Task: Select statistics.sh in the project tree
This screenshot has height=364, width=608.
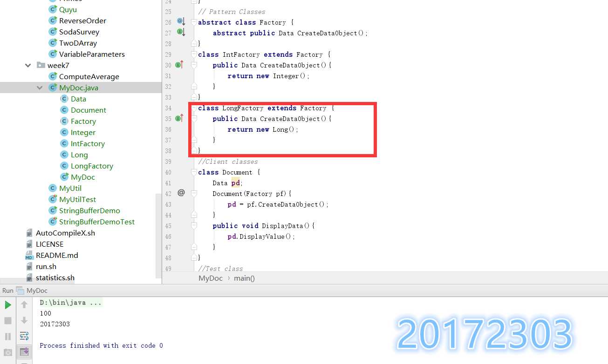Action: pyautogui.click(x=55, y=277)
